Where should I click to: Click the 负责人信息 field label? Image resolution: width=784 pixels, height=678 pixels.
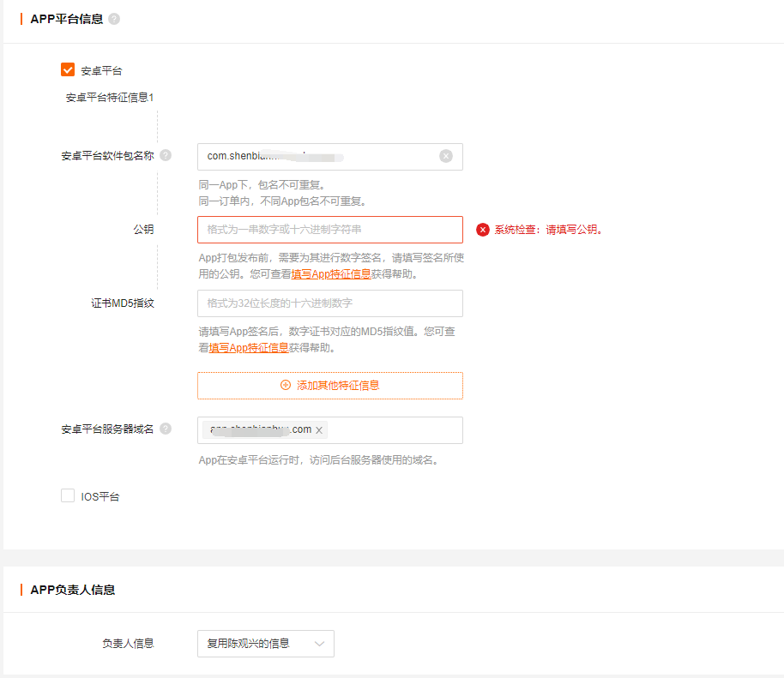(128, 644)
